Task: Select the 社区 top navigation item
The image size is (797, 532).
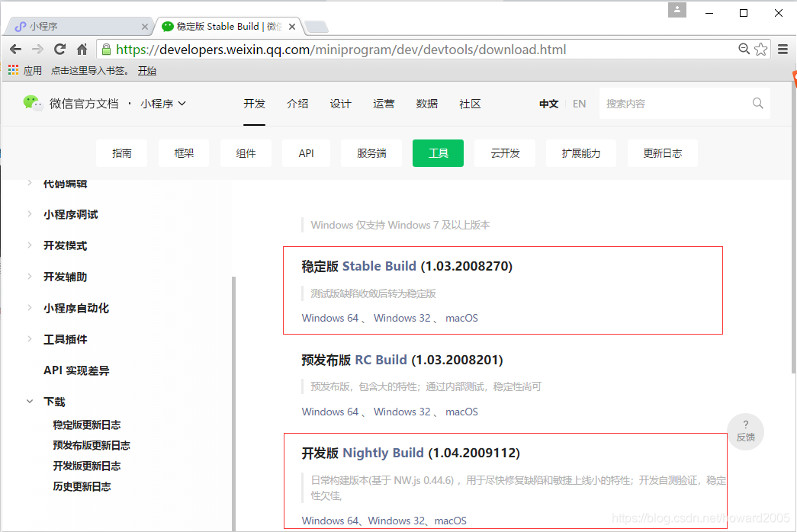Action: [x=470, y=104]
